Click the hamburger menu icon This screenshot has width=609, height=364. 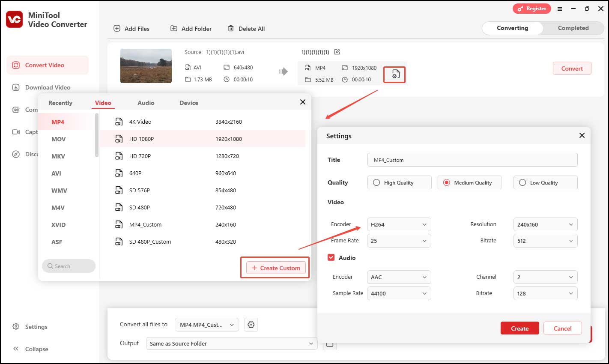pos(560,9)
